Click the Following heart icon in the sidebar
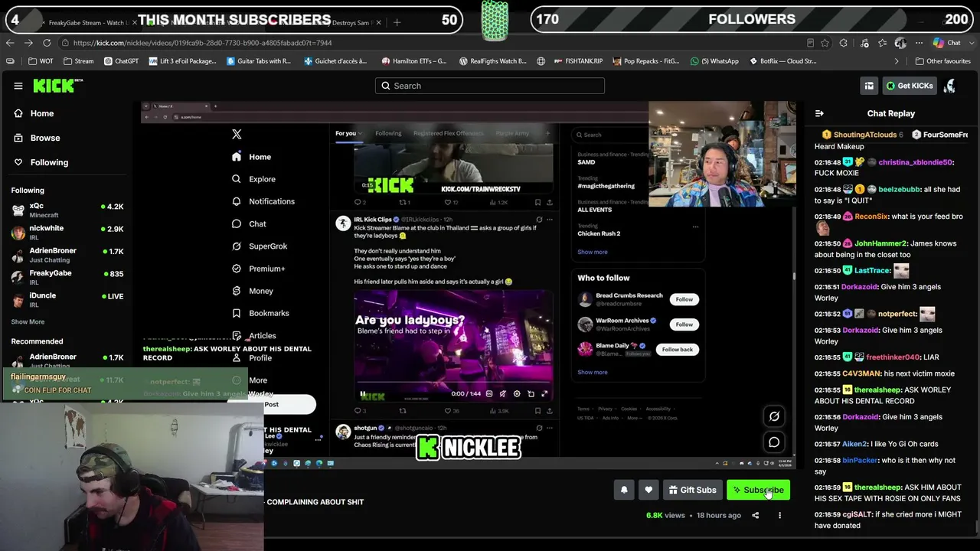 coord(18,162)
